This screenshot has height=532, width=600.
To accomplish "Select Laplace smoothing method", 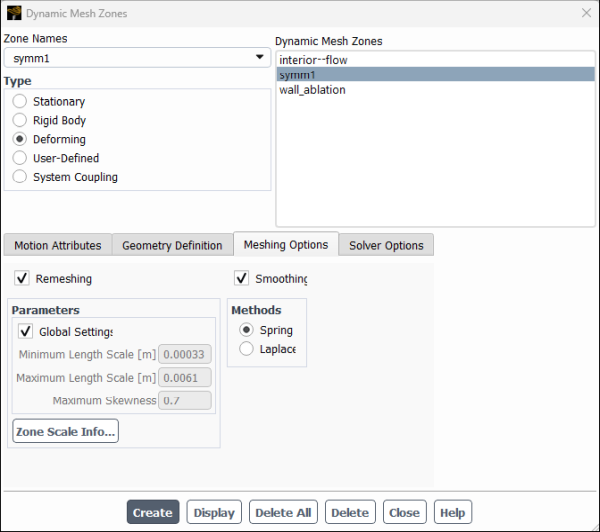I will click(x=247, y=349).
